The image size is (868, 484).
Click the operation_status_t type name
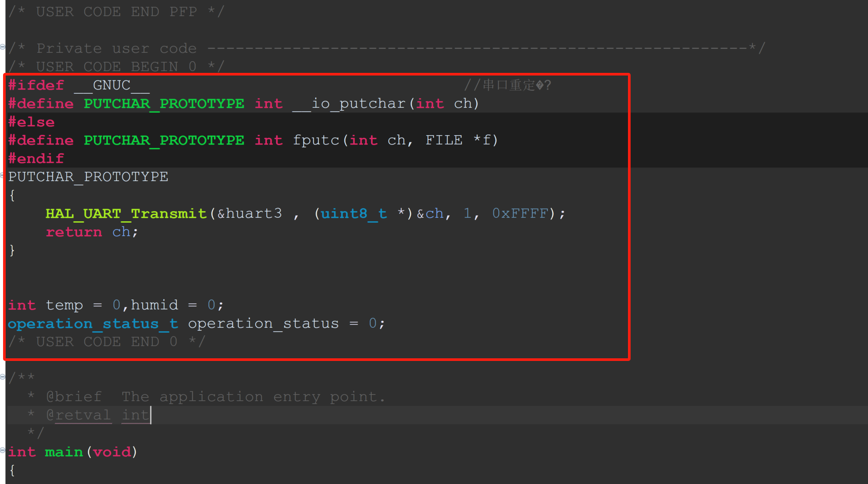[x=93, y=323]
